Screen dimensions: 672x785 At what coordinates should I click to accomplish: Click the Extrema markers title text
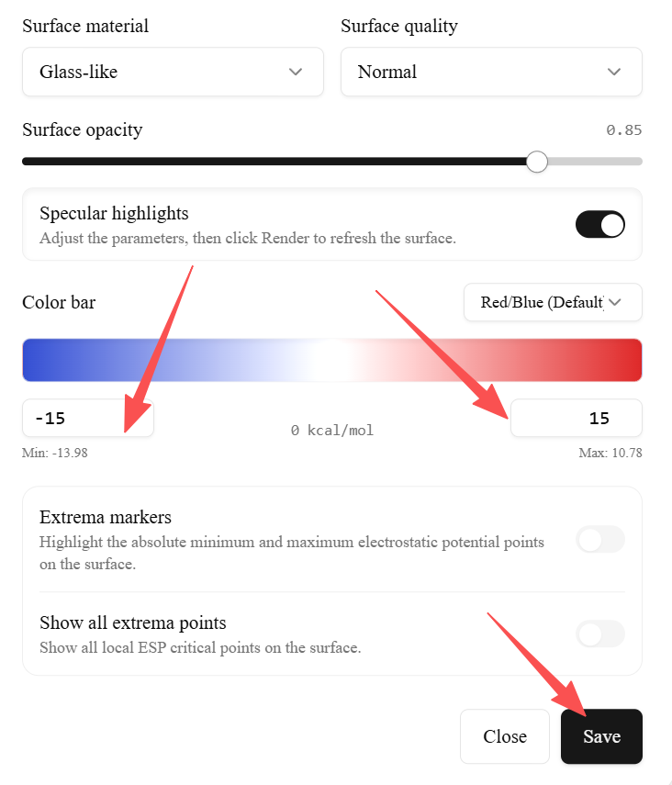[106, 517]
